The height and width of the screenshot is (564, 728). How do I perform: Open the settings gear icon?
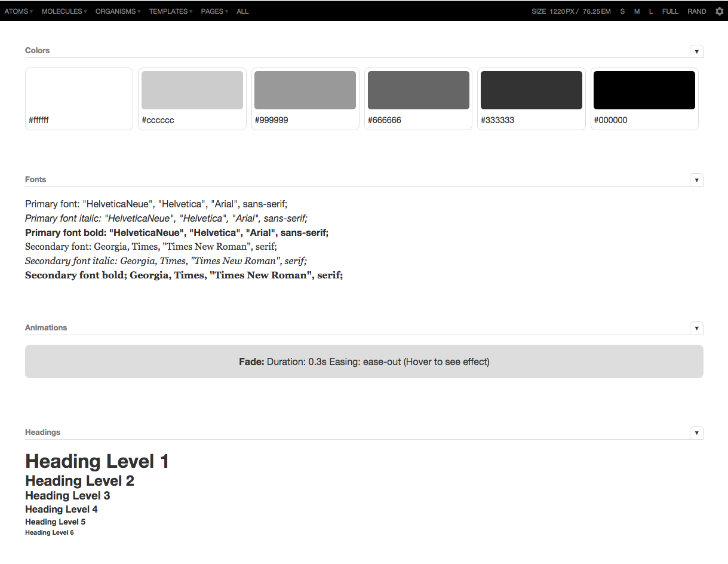pos(719,11)
